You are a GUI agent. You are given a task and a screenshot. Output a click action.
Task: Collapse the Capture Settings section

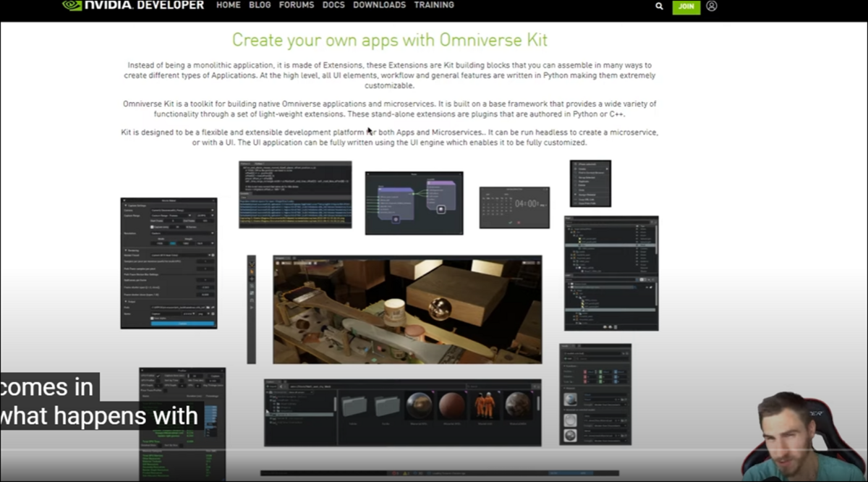[x=125, y=206]
